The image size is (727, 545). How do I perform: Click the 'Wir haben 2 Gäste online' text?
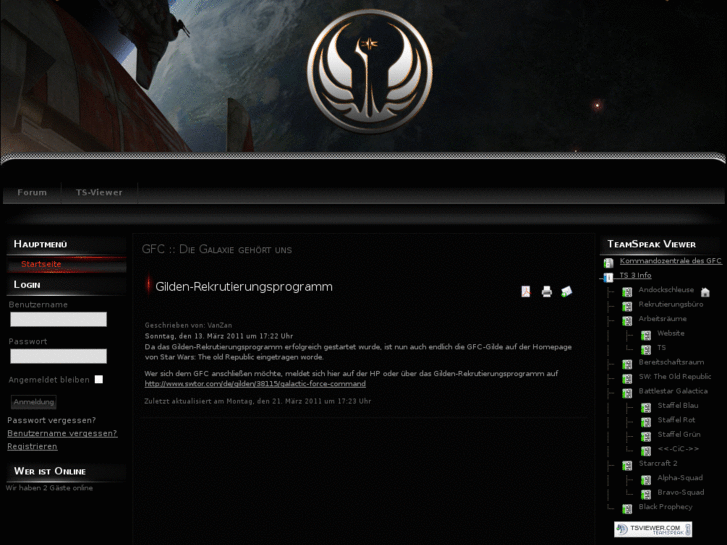click(49, 488)
